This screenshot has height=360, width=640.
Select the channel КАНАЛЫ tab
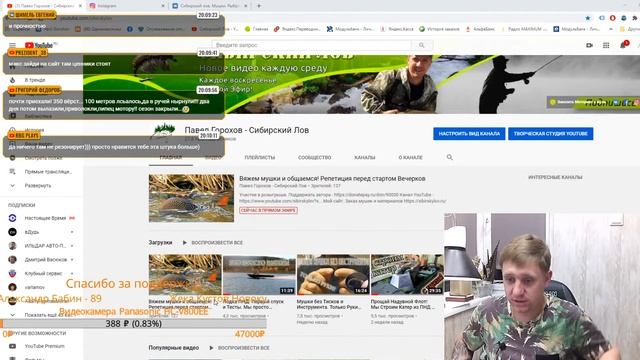point(364,157)
